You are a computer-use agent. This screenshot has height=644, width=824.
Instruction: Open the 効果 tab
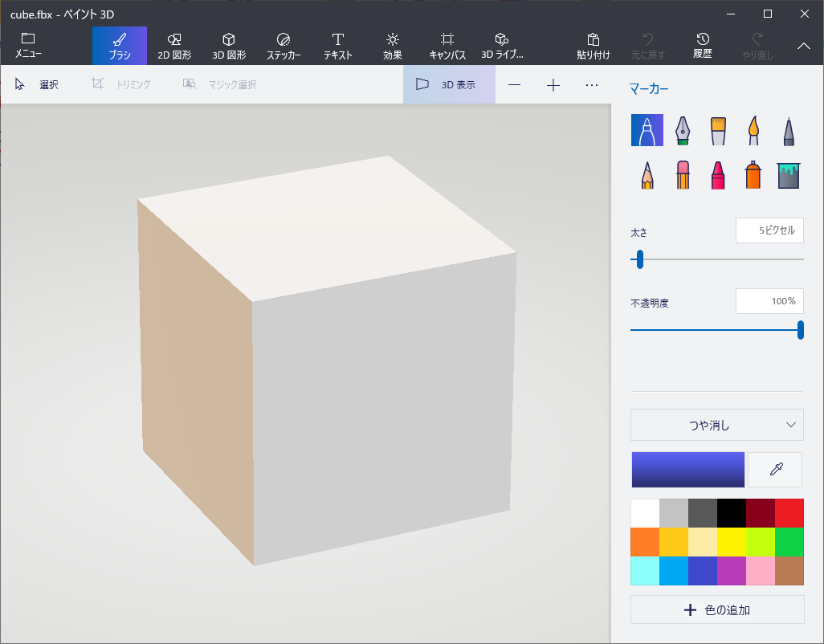tap(393, 46)
